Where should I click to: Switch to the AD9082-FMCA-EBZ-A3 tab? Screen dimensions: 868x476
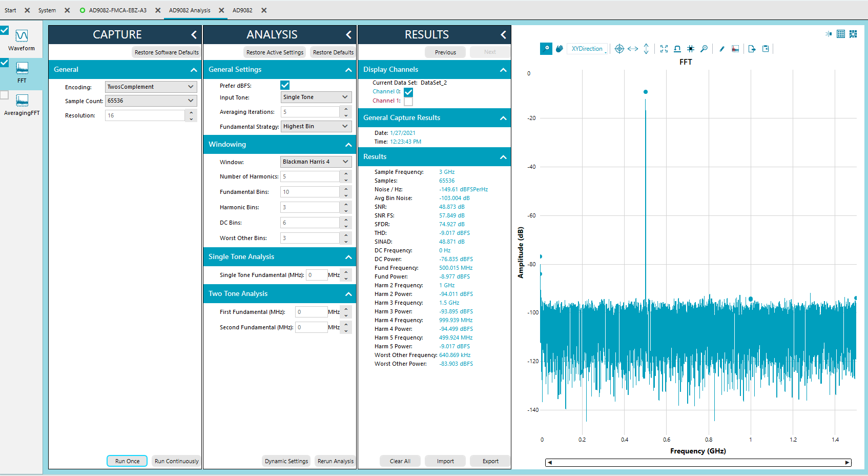118,10
